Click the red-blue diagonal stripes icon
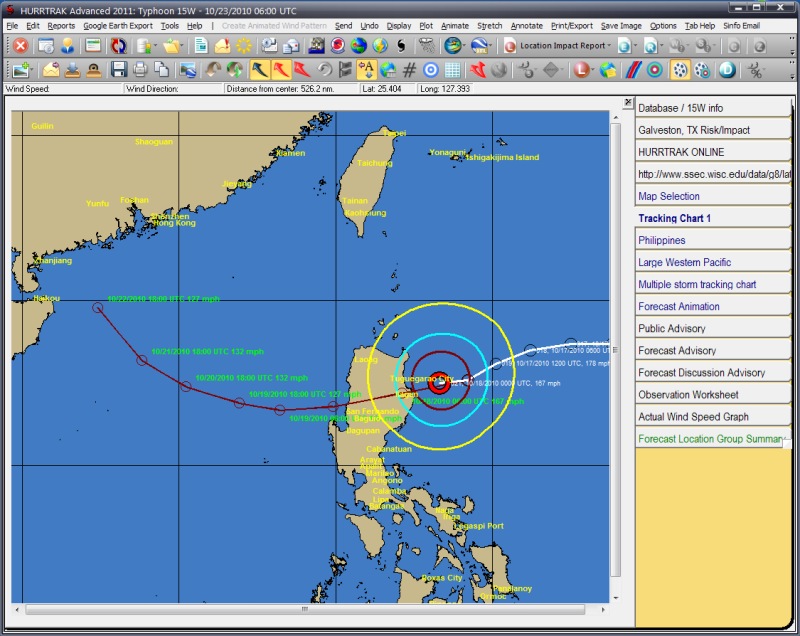Screen dimensions: 800x636 [634, 70]
